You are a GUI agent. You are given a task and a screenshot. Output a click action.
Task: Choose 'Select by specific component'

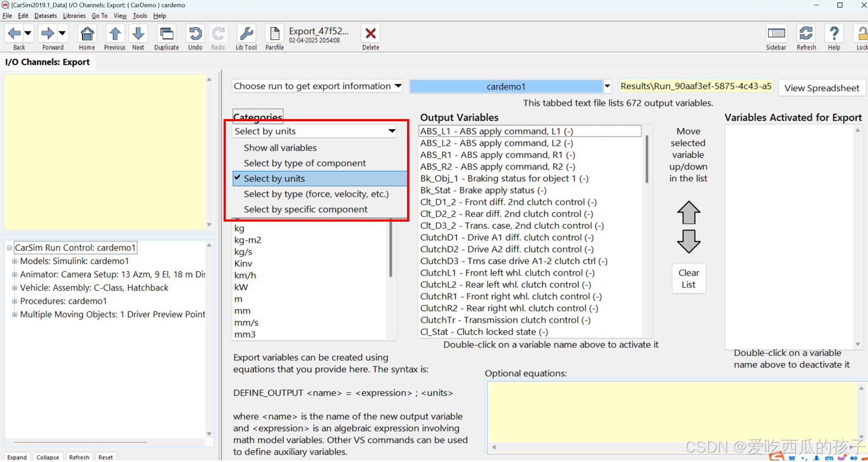(319, 209)
